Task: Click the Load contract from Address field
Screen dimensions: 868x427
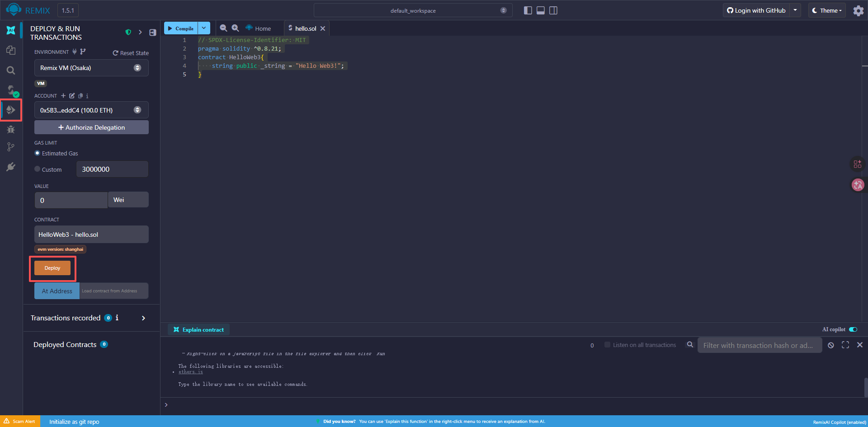Action: coord(114,291)
